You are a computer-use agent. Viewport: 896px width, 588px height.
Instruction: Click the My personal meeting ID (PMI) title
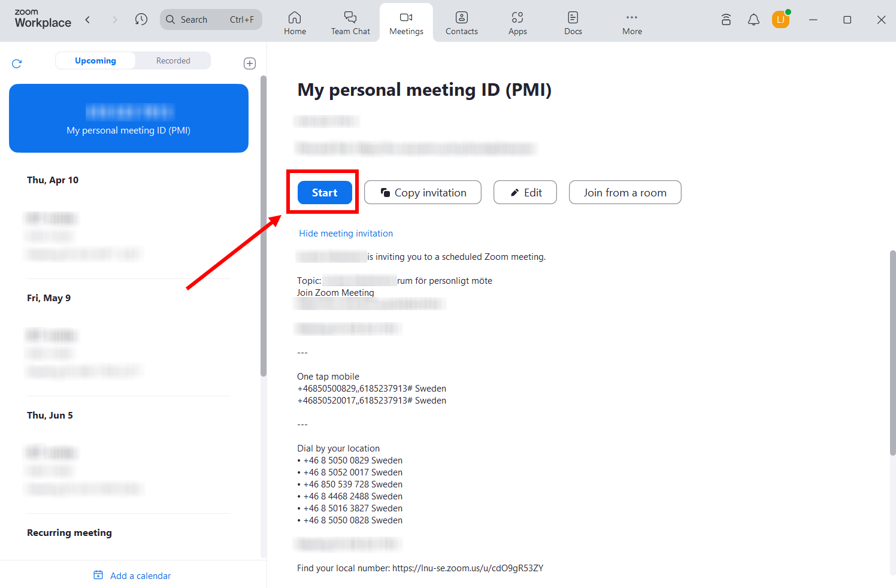click(425, 90)
